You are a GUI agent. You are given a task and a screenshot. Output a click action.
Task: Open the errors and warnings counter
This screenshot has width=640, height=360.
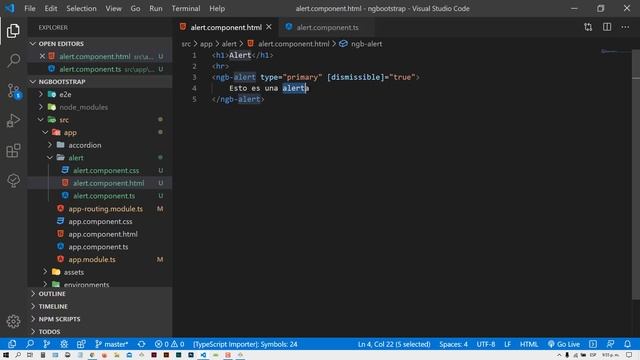pyautogui.click(x=169, y=344)
